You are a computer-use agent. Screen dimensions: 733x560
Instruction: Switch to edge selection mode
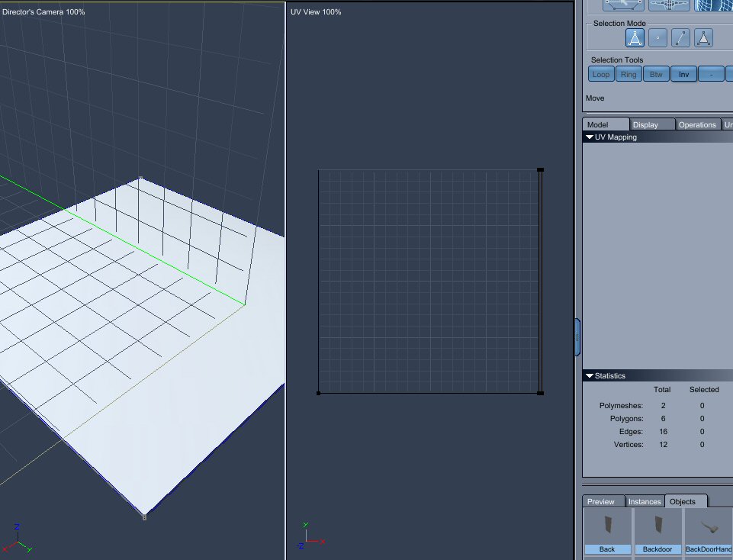[x=680, y=37]
